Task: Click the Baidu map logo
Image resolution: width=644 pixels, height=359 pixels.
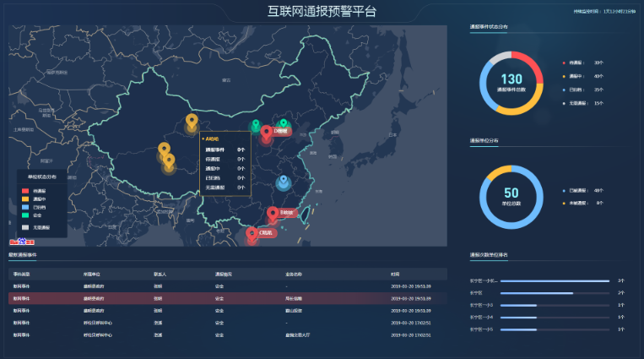Action: point(23,241)
